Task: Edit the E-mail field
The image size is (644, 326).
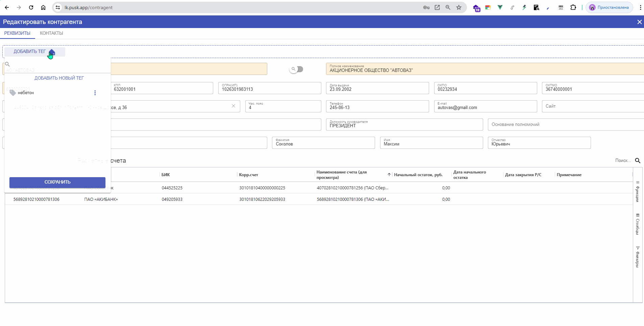Action: 486,106
